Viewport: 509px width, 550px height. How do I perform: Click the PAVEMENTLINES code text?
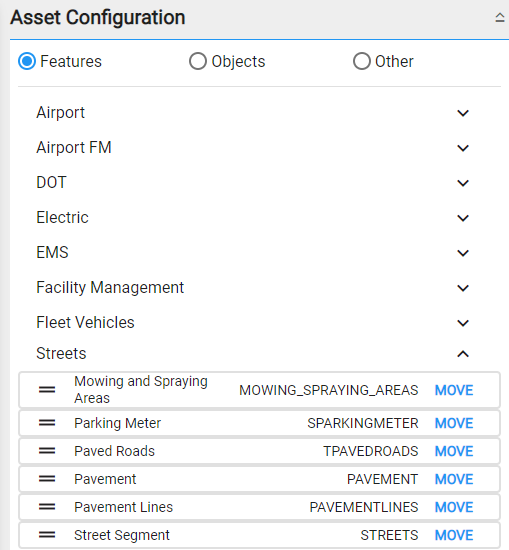pos(364,508)
